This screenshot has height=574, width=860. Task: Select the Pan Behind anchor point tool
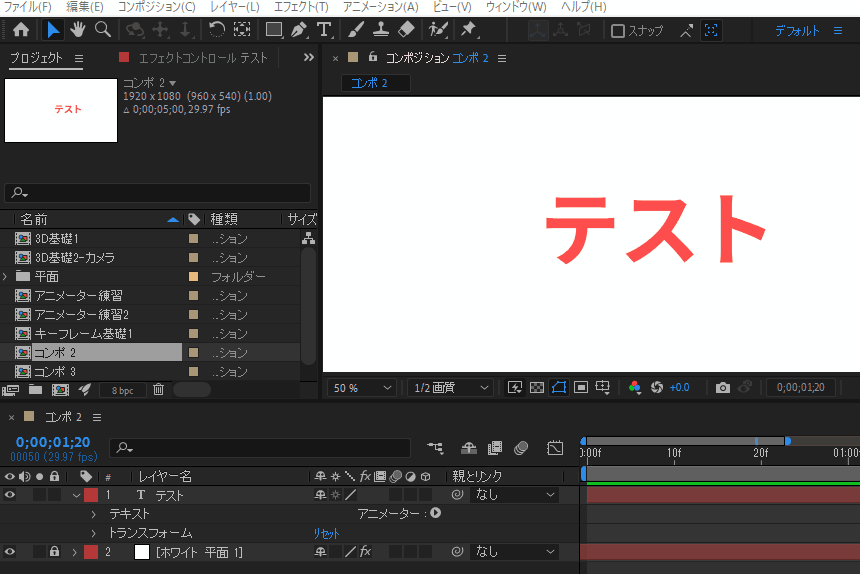coord(242,30)
